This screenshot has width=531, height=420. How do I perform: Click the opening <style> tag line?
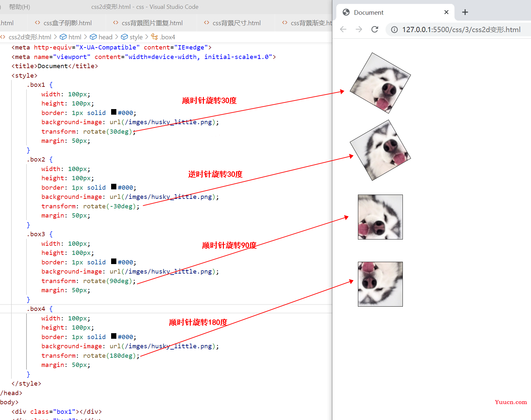(x=25, y=76)
